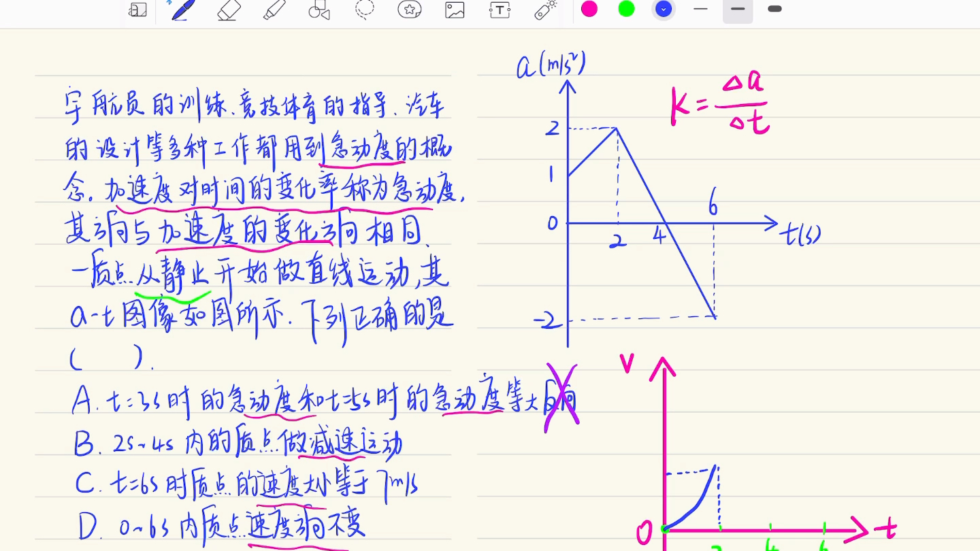Choose the green pen color
The width and height of the screenshot is (980, 551).
pos(626,9)
